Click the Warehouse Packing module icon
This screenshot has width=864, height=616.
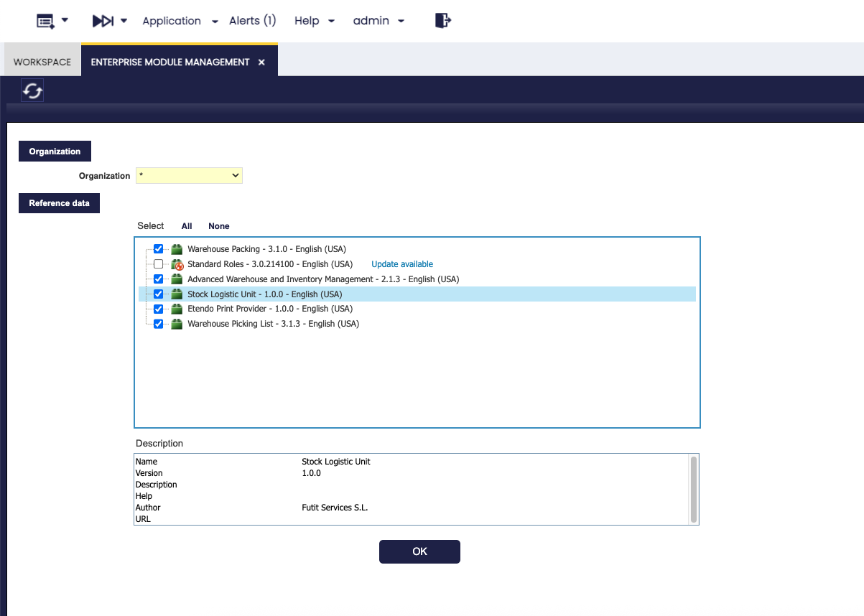click(177, 249)
